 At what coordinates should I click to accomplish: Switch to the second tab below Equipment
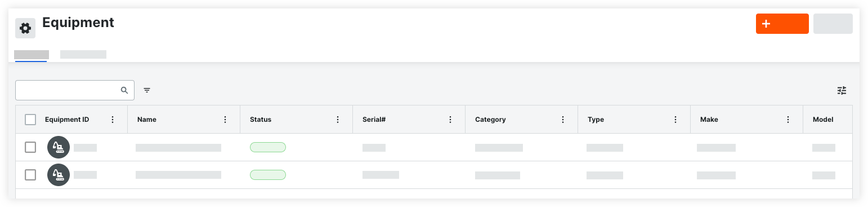coord(83,55)
